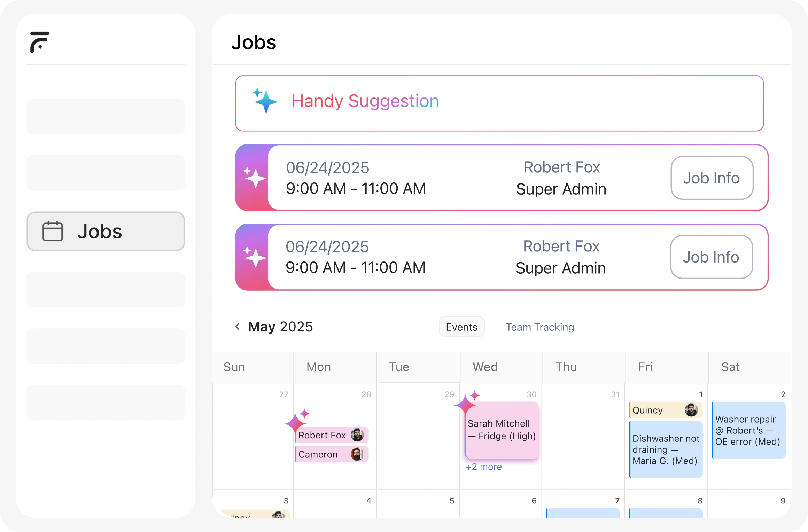Click the Handy Suggestion sparkle icon
Screen dimensions: 808x532
[x=265, y=101]
